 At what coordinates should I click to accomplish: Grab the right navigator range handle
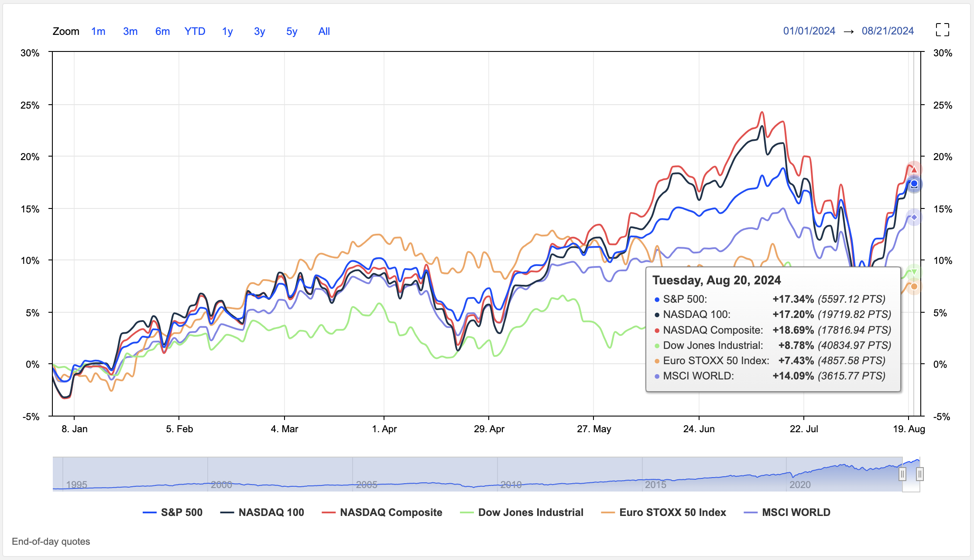click(919, 474)
